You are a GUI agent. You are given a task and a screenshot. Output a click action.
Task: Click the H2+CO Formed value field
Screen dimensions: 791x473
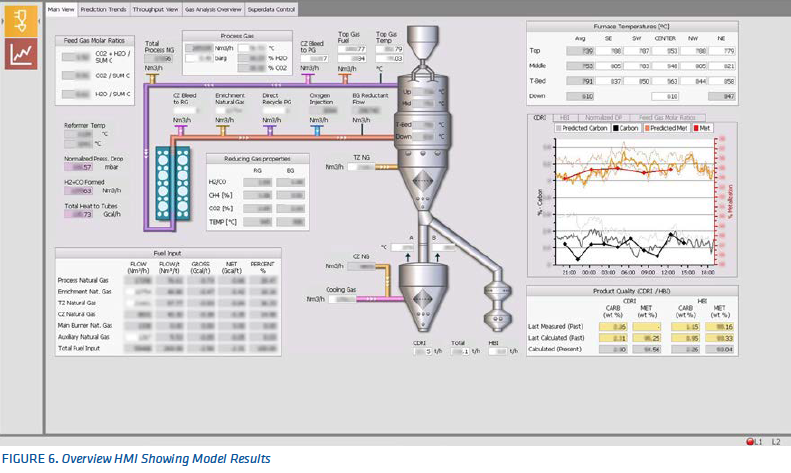point(78,191)
